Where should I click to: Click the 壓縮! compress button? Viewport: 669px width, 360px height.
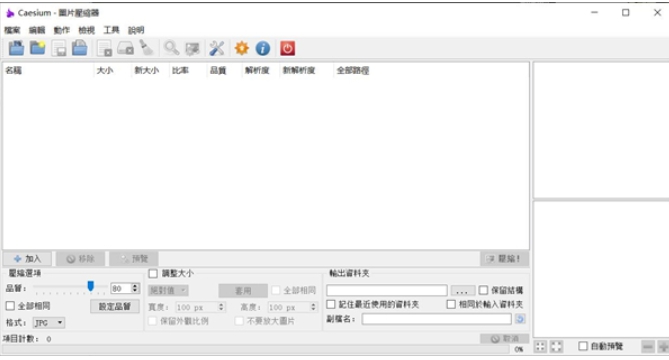[x=504, y=258]
